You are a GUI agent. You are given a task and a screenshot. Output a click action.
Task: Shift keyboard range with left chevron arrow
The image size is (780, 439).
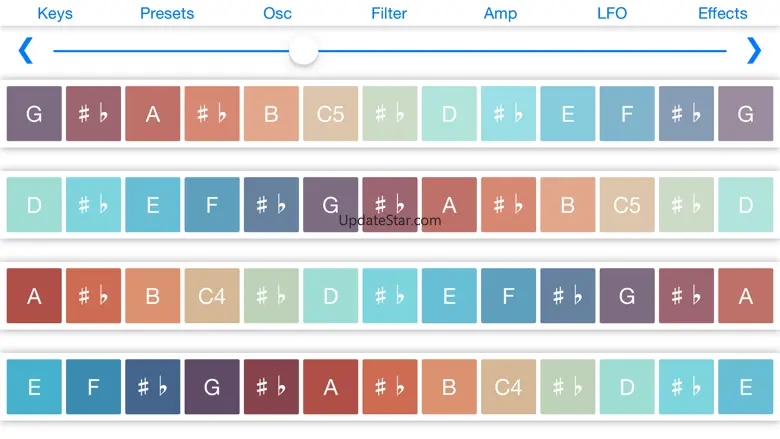tap(25, 51)
